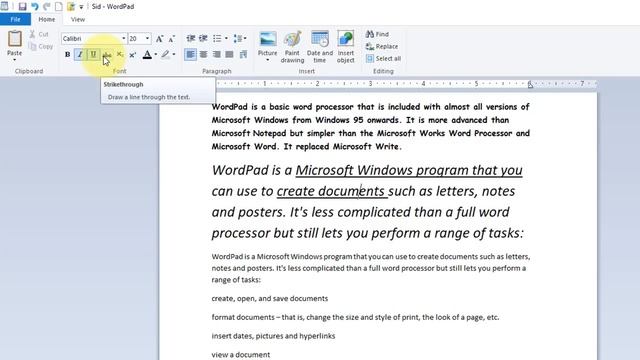
Task: Decrease the paragraph indent
Action: pyautogui.click(x=191, y=38)
